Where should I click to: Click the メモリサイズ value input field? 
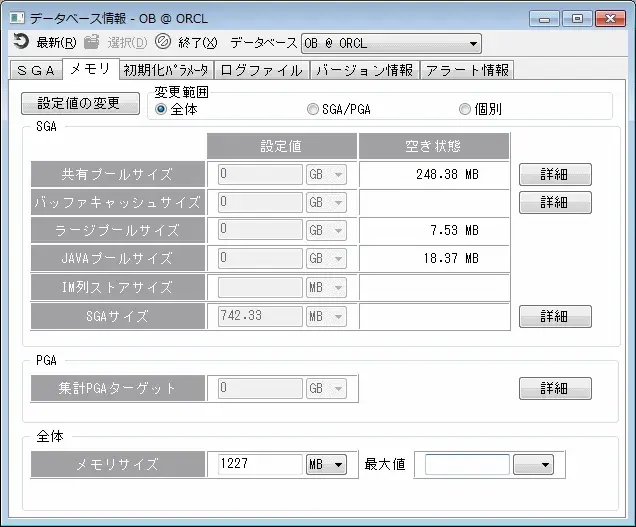260,464
